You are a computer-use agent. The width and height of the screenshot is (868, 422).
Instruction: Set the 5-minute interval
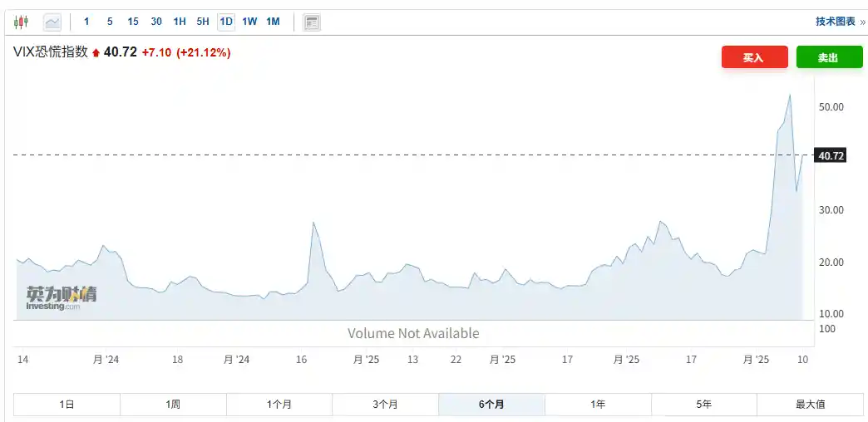[110, 22]
